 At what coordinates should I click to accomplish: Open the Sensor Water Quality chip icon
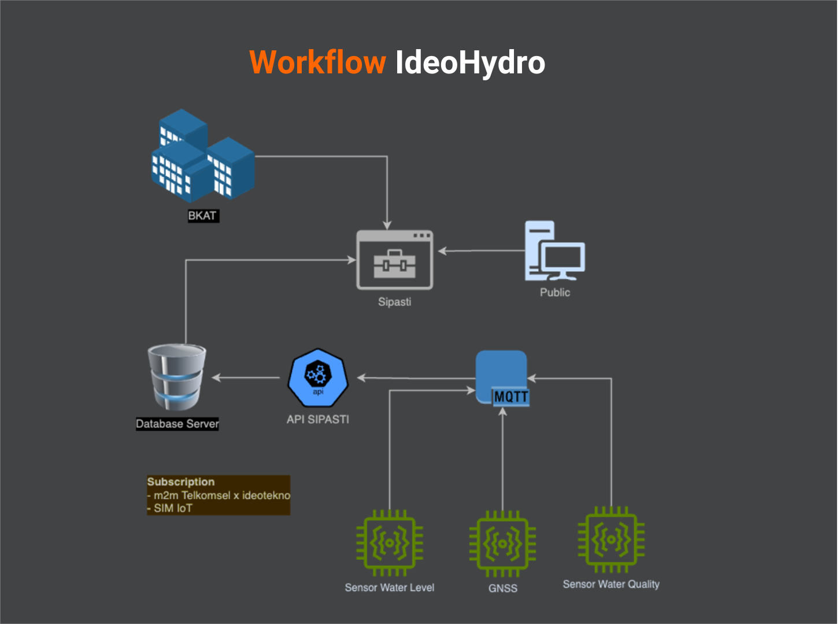[x=610, y=540]
